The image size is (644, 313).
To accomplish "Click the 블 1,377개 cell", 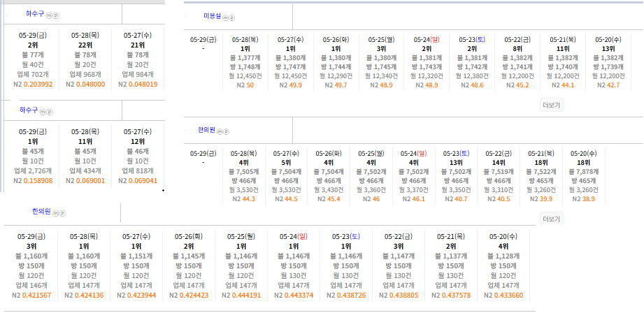I will click(x=245, y=58).
